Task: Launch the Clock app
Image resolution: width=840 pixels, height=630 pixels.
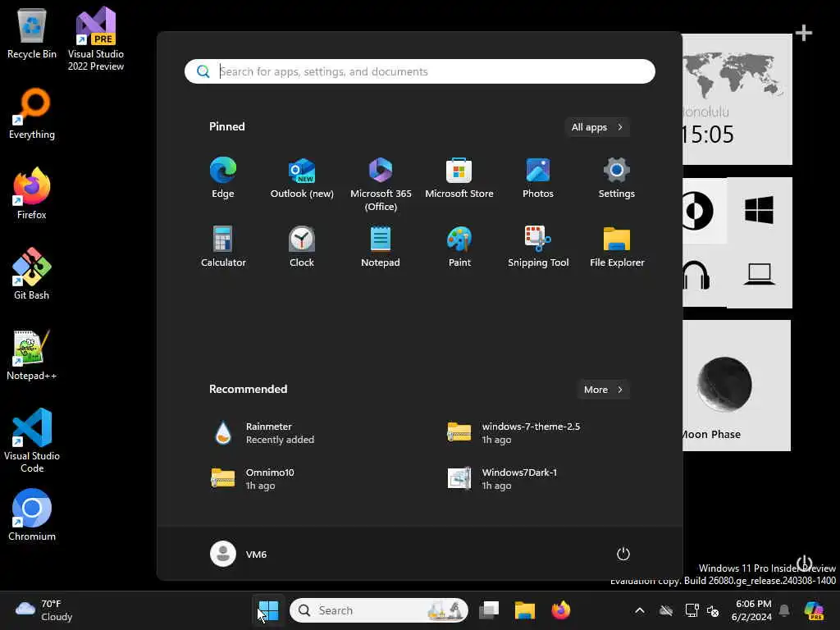Action: [302, 247]
